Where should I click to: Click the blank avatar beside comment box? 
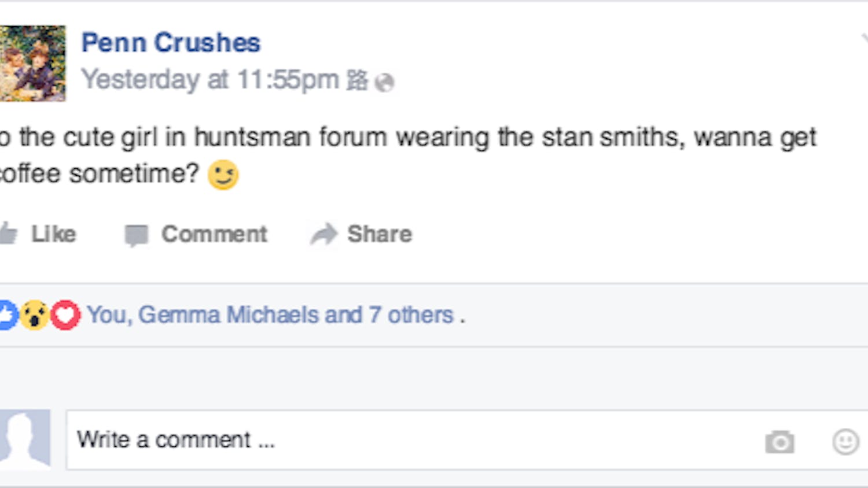pyautogui.click(x=24, y=438)
